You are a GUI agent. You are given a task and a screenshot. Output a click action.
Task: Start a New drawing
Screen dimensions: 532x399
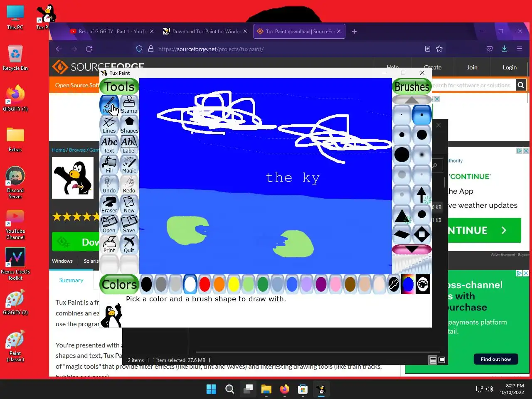tap(129, 204)
